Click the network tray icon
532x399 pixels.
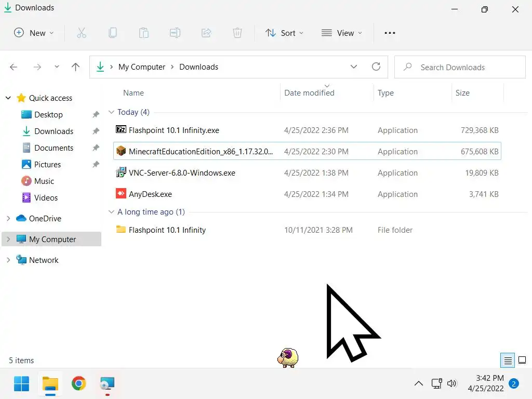[436, 383]
